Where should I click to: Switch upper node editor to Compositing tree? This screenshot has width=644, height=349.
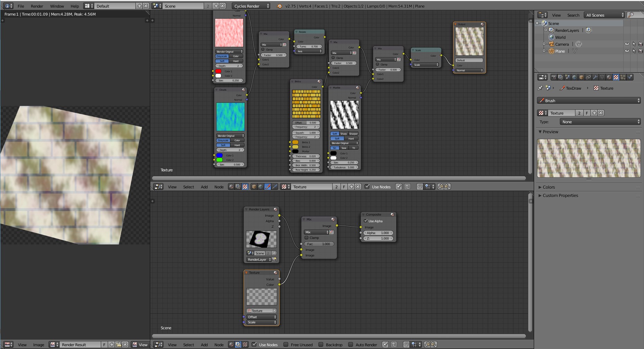click(238, 187)
